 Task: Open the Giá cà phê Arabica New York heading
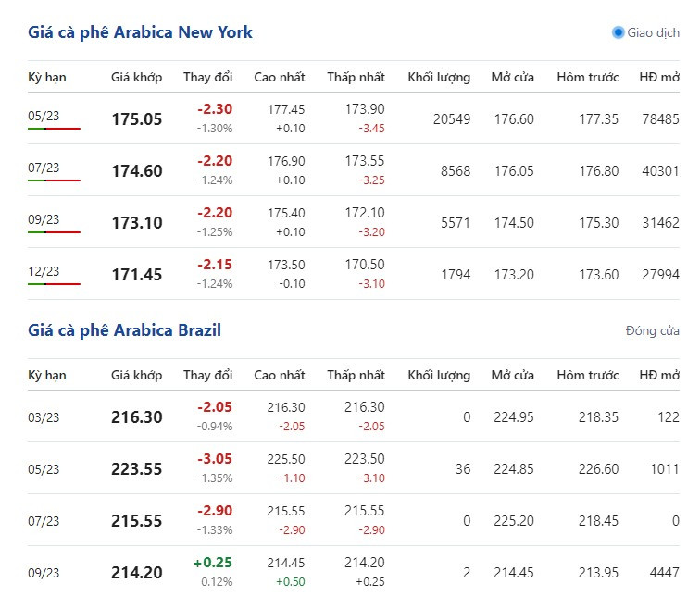point(140,32)
